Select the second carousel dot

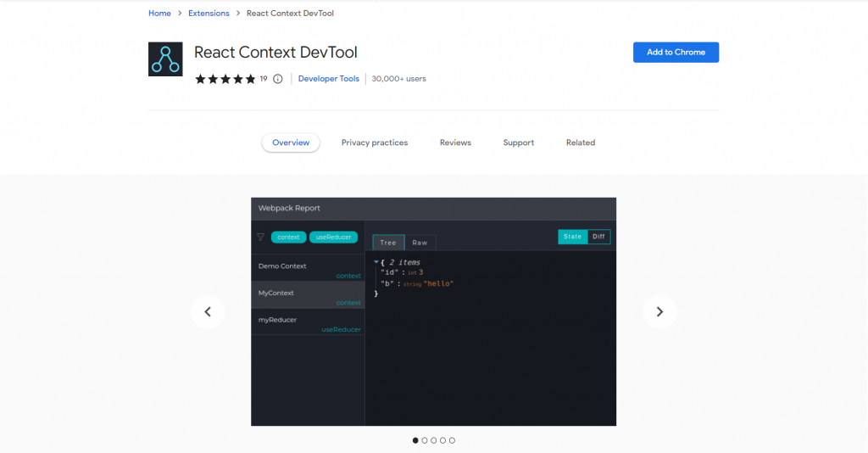pos(425,440)
